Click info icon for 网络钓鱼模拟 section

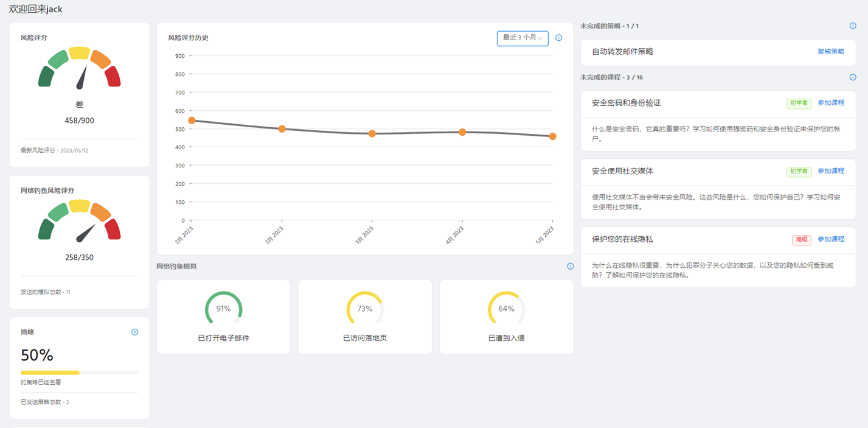coord(570,266)
